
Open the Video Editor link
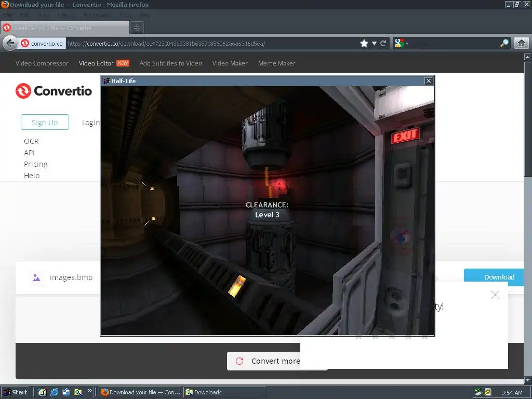[96, 63]
